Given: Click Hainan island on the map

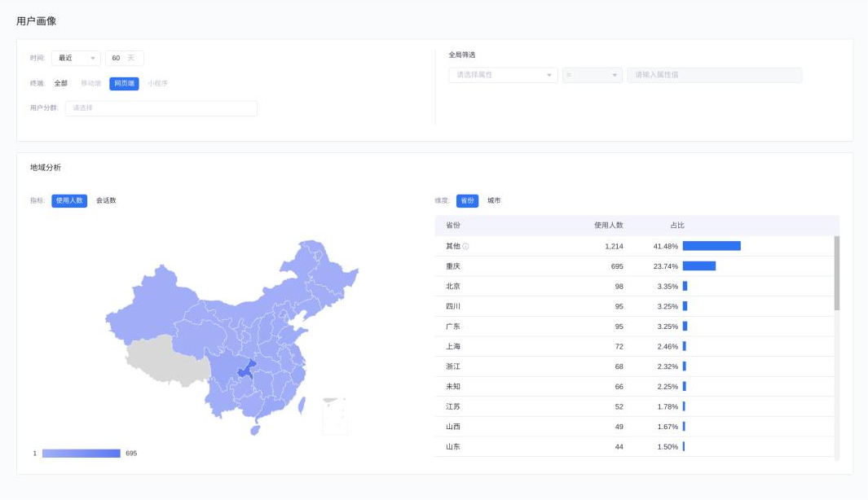Looking at the screenshot, I should pyautogui.click(x=254, y=430).
